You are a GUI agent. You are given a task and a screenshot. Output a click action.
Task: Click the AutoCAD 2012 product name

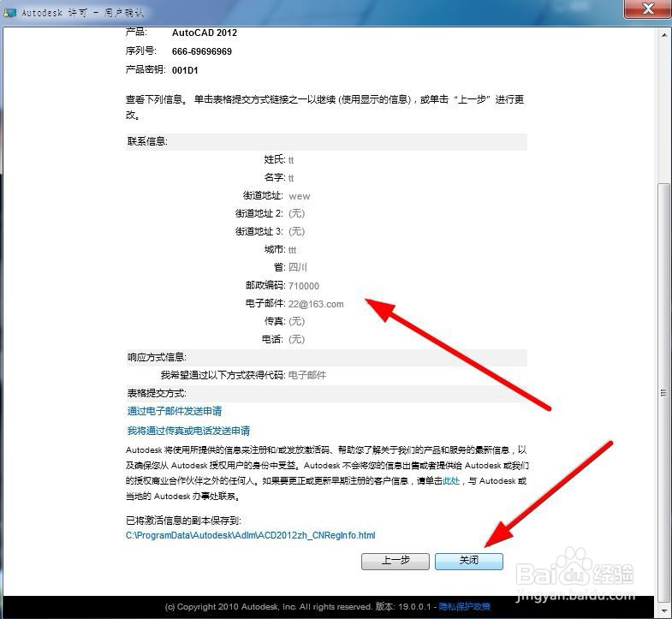click(205, 33)
